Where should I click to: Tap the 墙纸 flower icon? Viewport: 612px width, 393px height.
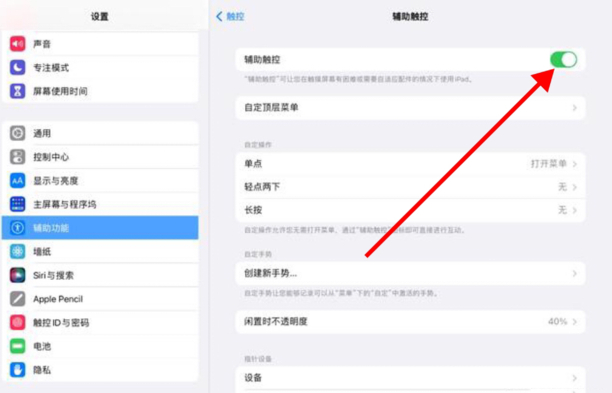tap(17, 252)
